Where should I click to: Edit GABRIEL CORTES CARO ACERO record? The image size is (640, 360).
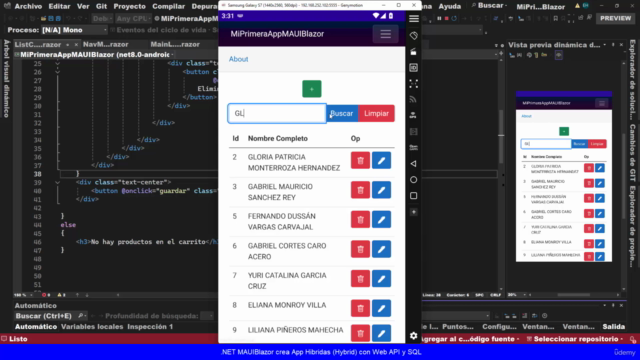pyautogui.click(x=381, y=249)
